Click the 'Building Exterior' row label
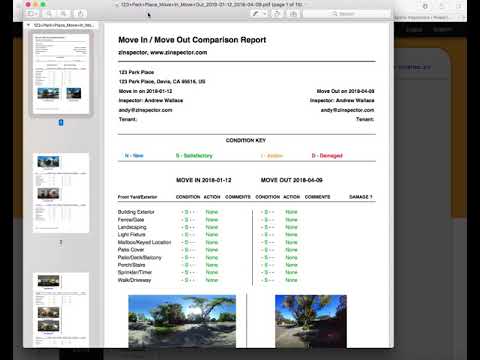The width and height of the screenshot is (480, 360). [136, 212]
